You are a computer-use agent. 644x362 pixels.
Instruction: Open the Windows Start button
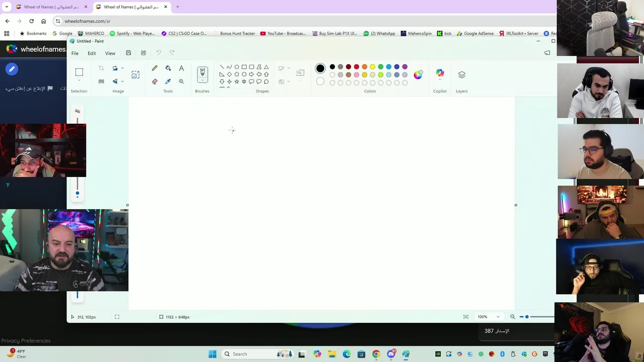click(212, 354)
